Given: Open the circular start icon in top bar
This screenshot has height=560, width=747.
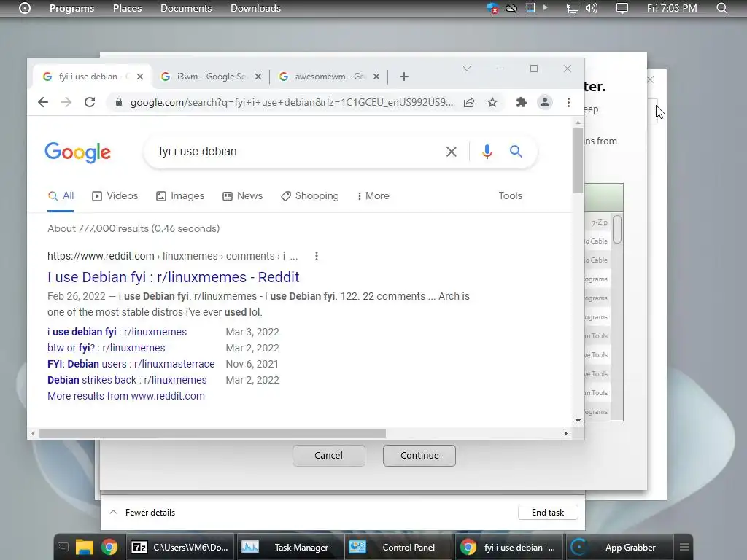Looking at the screenshot, I should point(25,8).
